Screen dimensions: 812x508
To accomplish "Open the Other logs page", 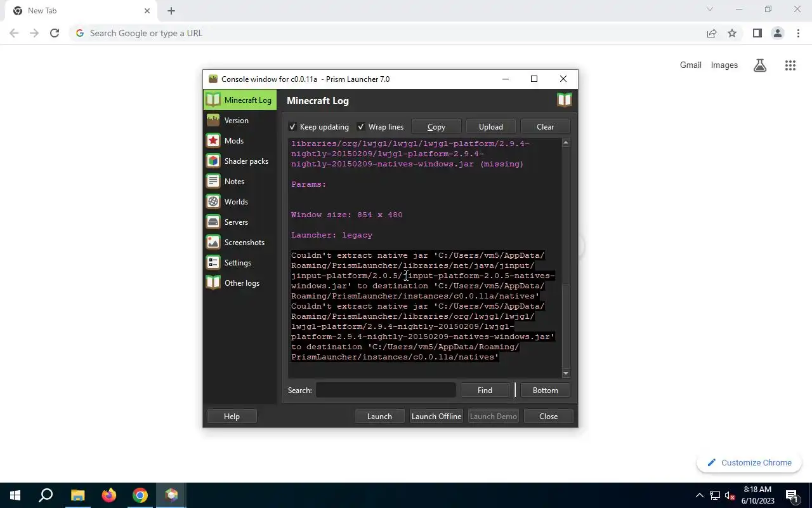I will [x=240, y=283].
